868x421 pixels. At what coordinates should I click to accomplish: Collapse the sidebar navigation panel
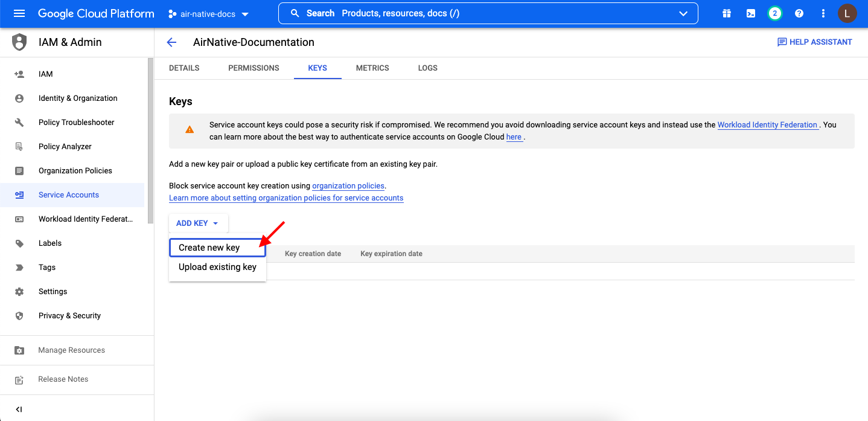(x=19, y=409)
